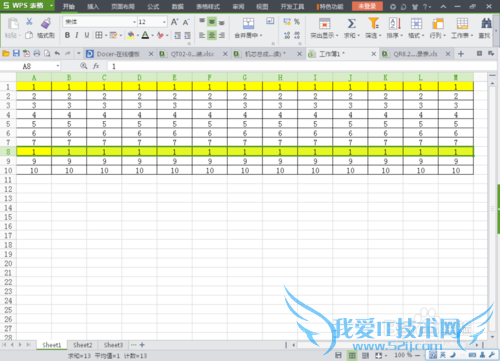The width and height of the screenshot is (500, 361).
Task: Select column D header
Action: (x=139, y=77)
